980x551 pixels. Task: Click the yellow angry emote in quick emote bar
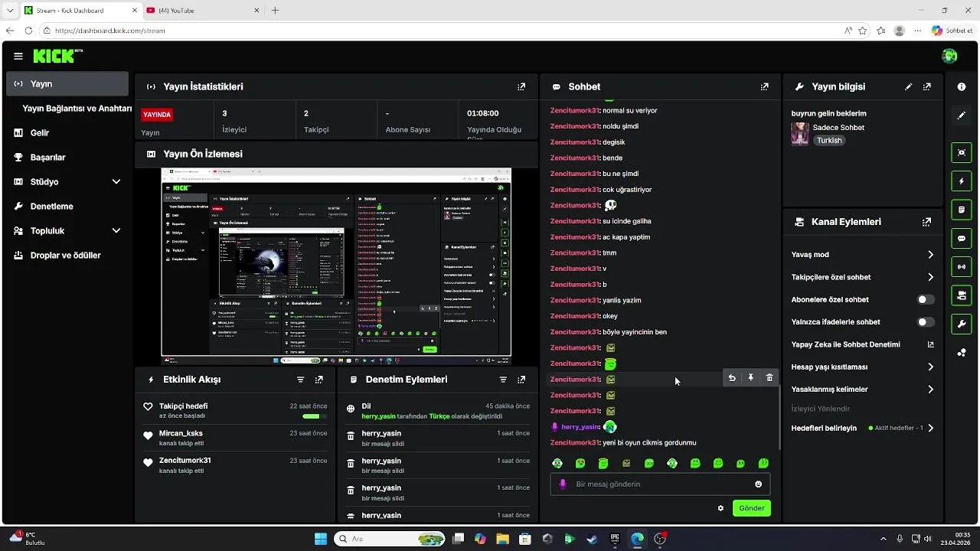626,463
